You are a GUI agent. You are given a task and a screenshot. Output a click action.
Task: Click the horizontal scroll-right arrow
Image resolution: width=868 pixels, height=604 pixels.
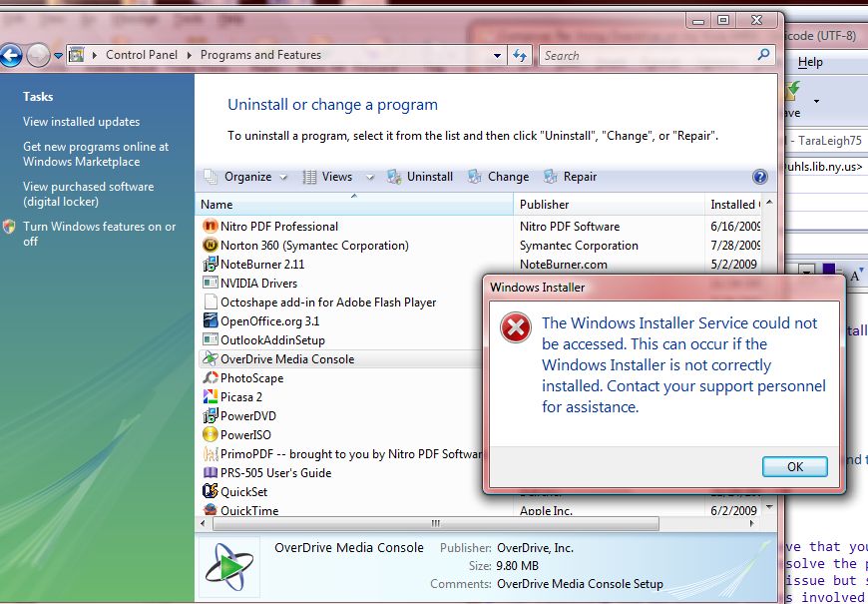coord(751,524)
